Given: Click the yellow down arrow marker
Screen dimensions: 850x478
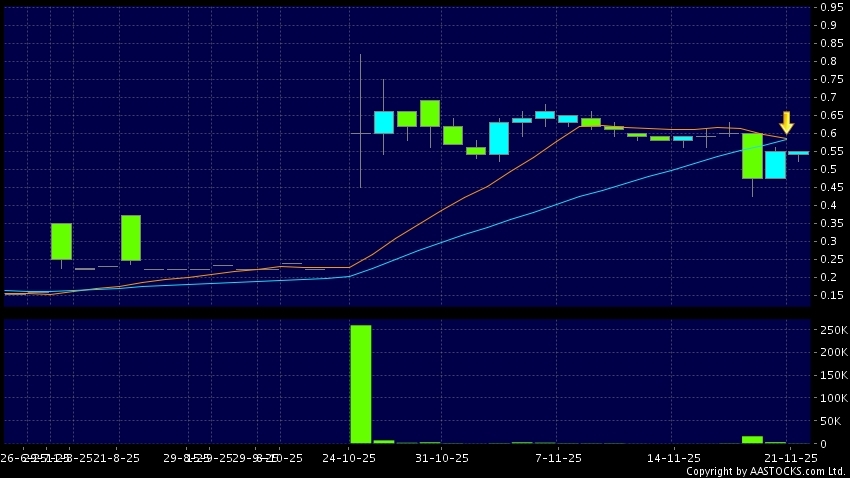Looking at the screenshot, I should [787, 122].
